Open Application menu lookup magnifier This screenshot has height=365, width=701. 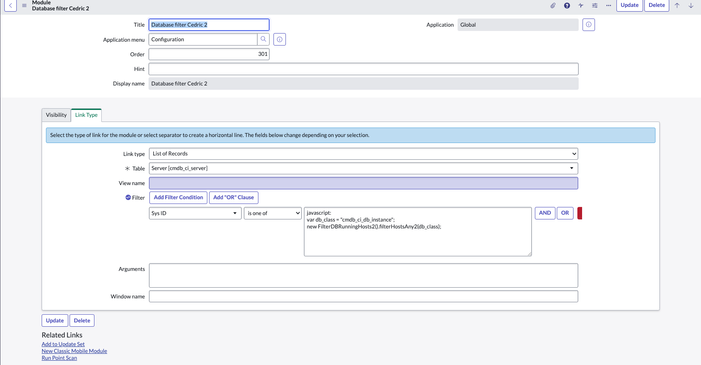tap(263, 39)
